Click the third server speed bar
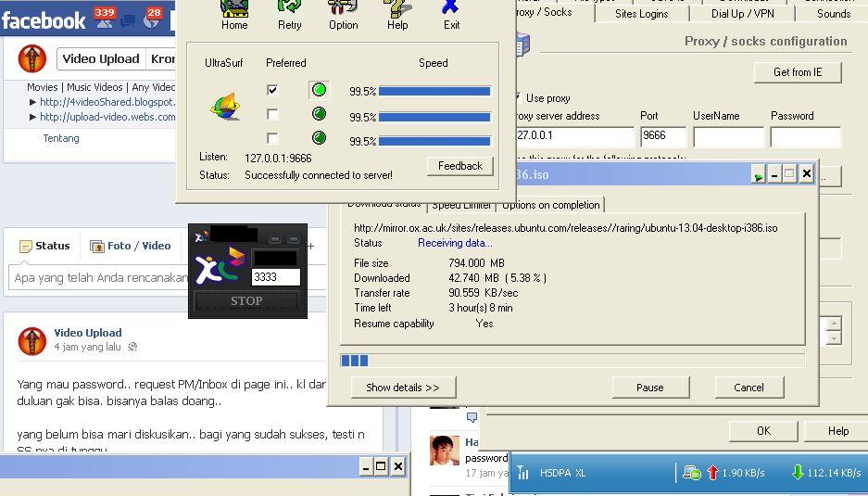Viewport: 868px width, 496px height. pyautogui.click(x=434, y=141)
